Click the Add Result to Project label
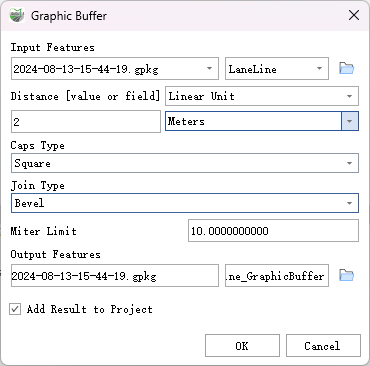Image resolution: width=370 pixels, height=366 pixels. [x=90, y=309]
